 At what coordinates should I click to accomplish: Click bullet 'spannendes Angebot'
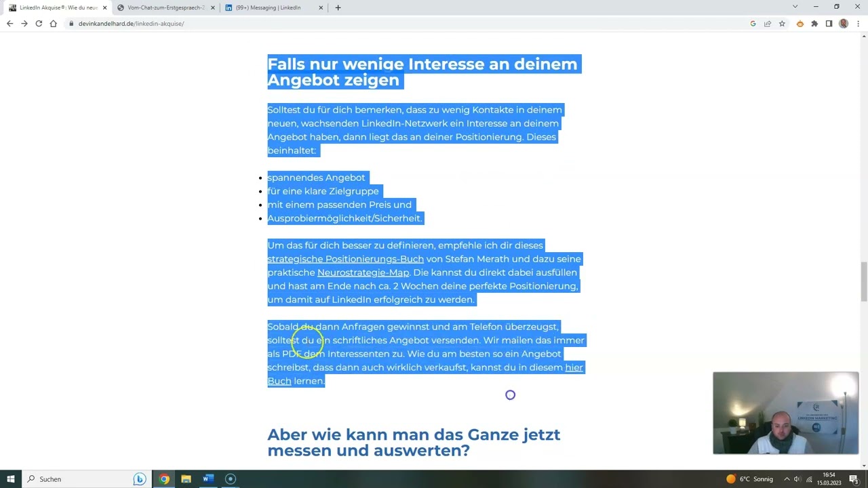pos(316,178)
